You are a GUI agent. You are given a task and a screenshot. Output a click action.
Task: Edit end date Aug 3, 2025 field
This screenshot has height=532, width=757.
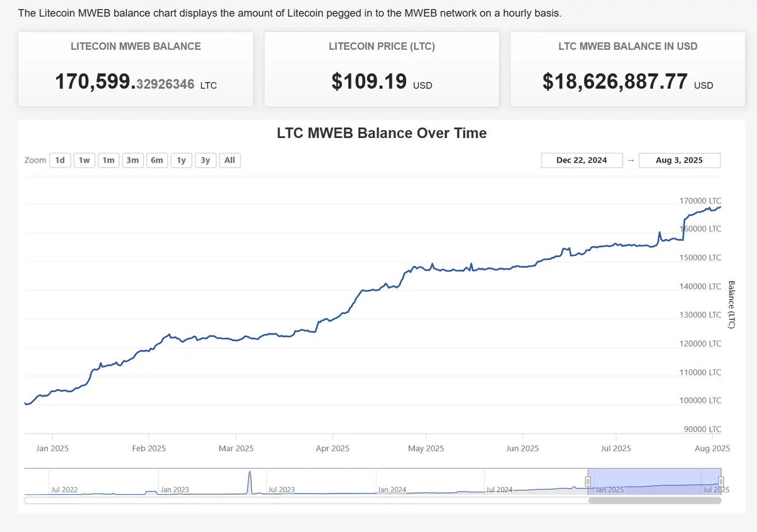point(679,160)
